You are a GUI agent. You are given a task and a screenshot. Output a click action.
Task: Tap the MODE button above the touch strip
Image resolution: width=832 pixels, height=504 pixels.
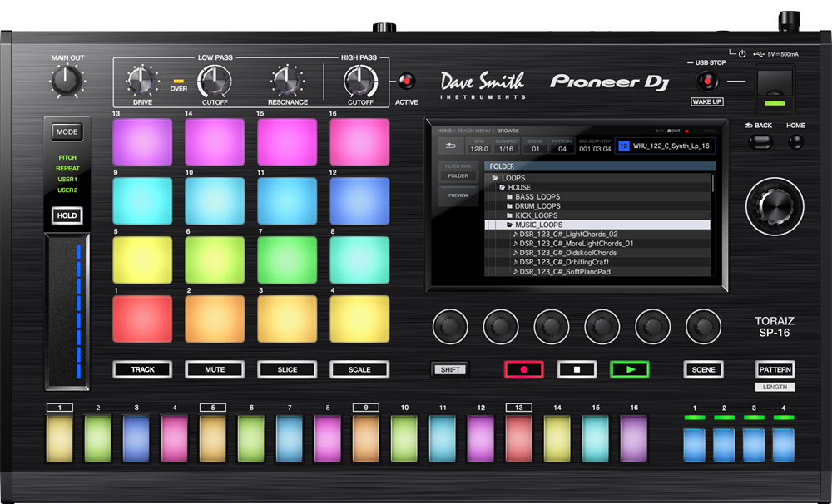[67, 131]
